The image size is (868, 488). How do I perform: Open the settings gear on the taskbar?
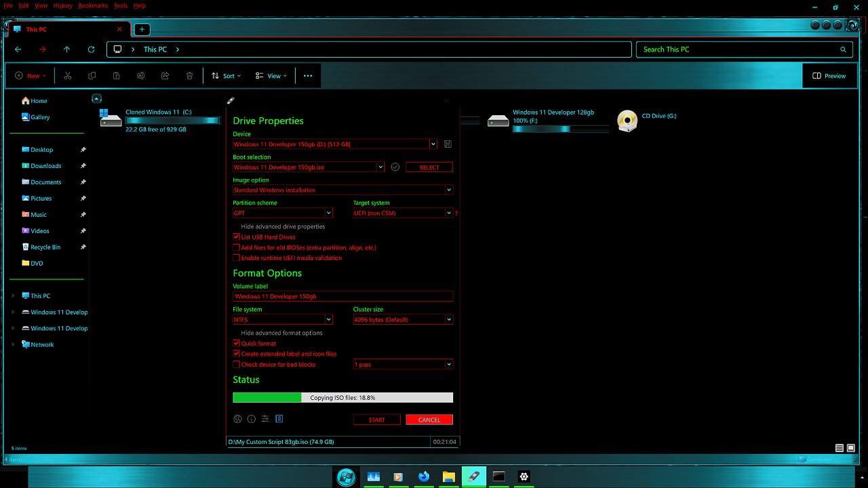point(524,476)
